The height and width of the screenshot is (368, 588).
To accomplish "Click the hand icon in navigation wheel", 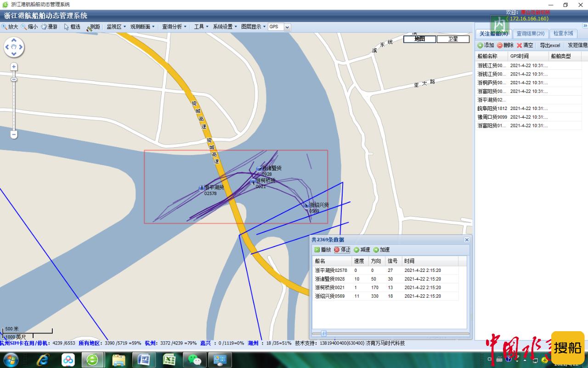I will tap(14, 47).
